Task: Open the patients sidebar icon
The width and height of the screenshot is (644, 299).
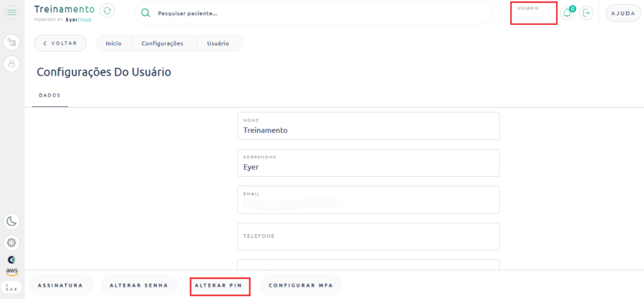Action: click(11, 64)
